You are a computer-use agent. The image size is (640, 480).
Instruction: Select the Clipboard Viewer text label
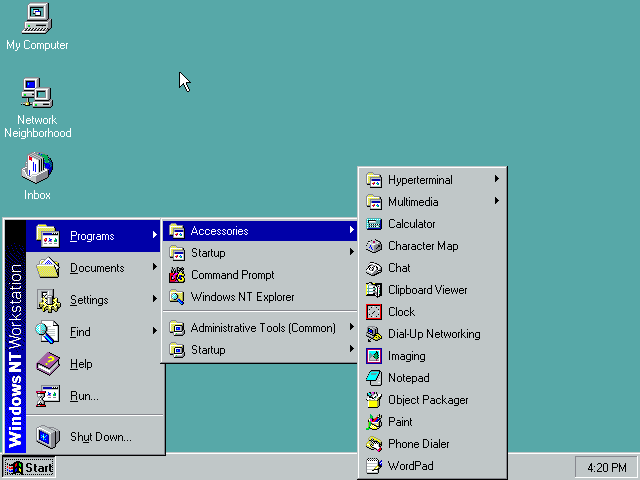[x=427, y=290]
